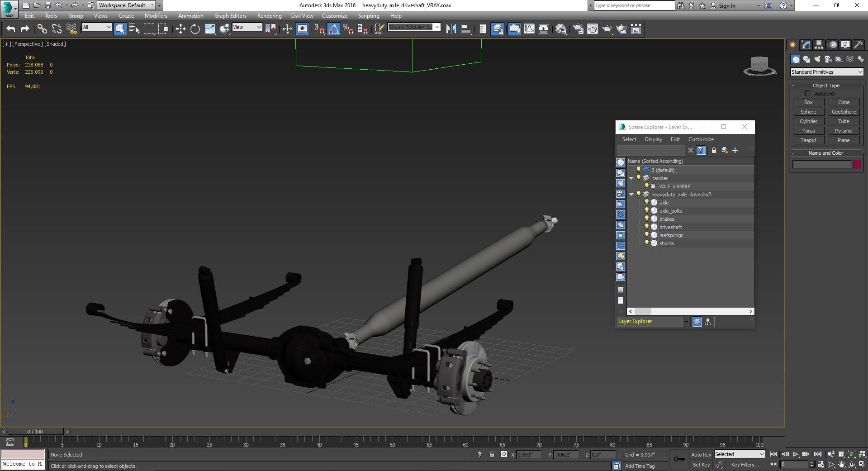Collapse the heavyduty_axle_driveshaft layer

[x=631, y=195]
